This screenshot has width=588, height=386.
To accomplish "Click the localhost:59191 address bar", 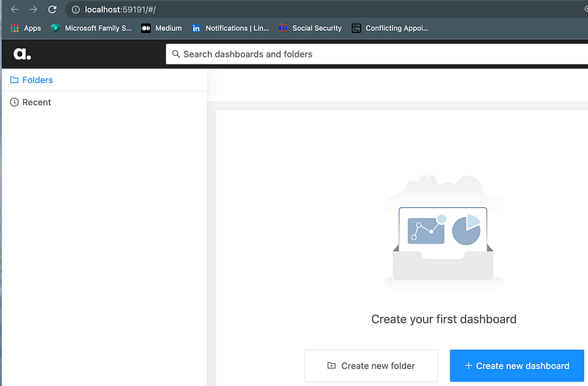I will (326, 10).
